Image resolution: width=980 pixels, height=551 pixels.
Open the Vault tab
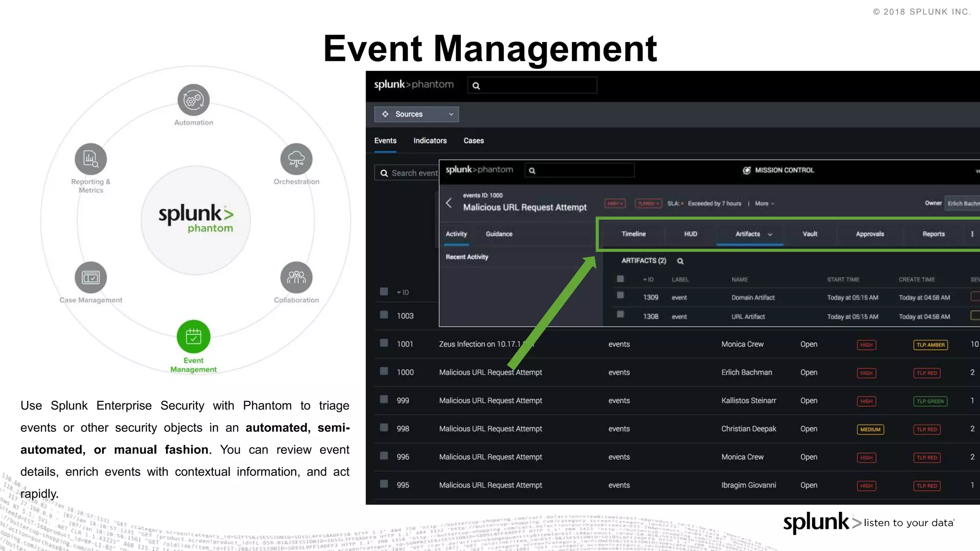pos(810,234)
